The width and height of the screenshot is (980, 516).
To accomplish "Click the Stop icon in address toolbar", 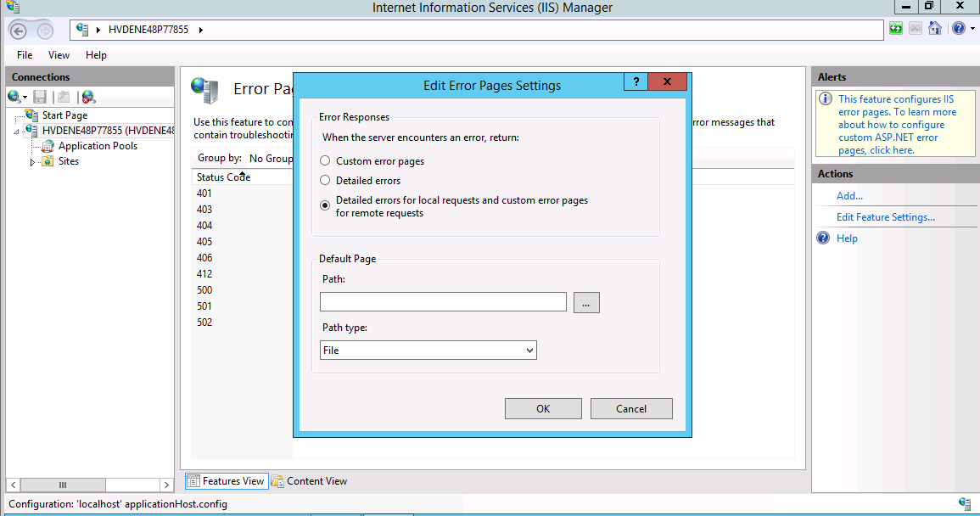I will 915,28.
